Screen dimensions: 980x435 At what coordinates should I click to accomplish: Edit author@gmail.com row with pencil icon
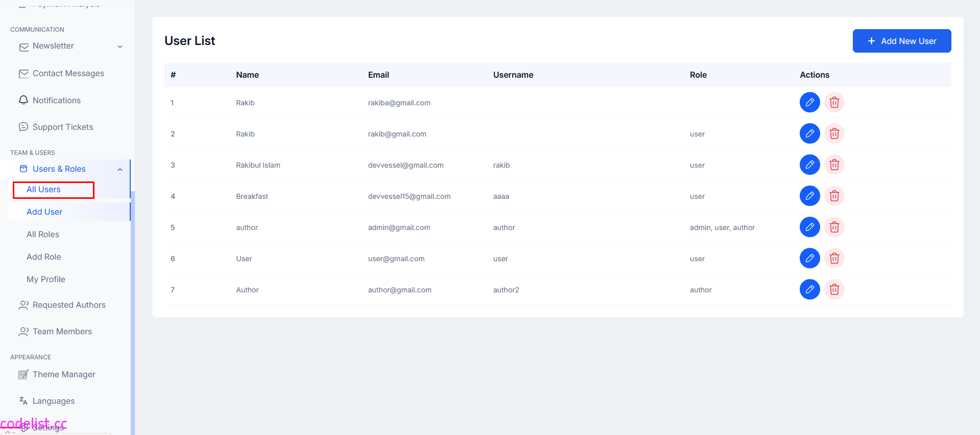pos(809,289)
